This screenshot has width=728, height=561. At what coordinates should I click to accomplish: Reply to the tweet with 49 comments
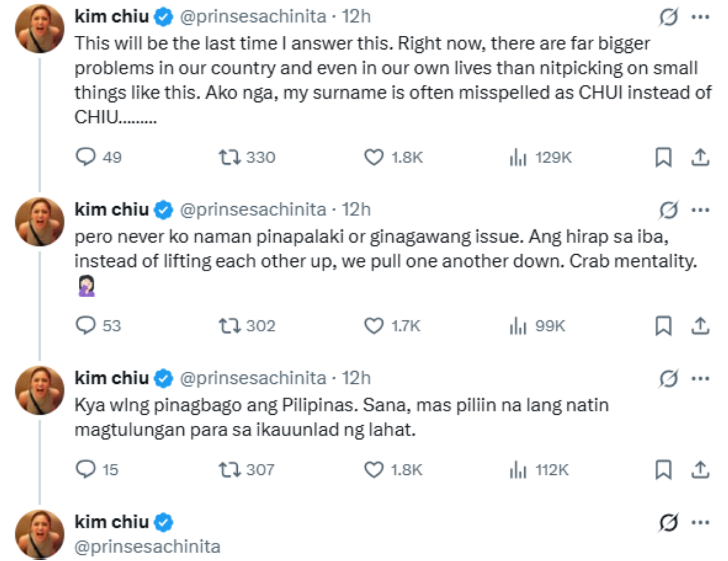[x=86, y=158]
